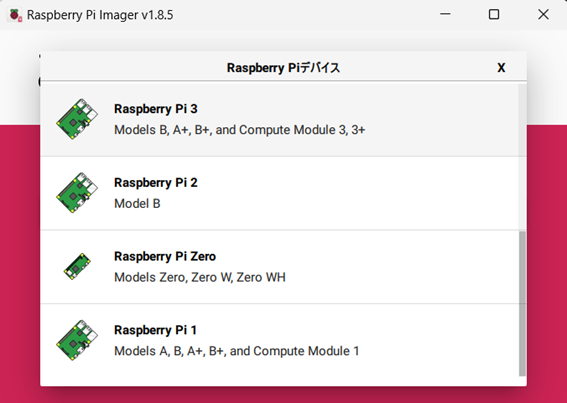
Task: Minimize the Raspberry Pi Imager window
Action: click(445, 14)
